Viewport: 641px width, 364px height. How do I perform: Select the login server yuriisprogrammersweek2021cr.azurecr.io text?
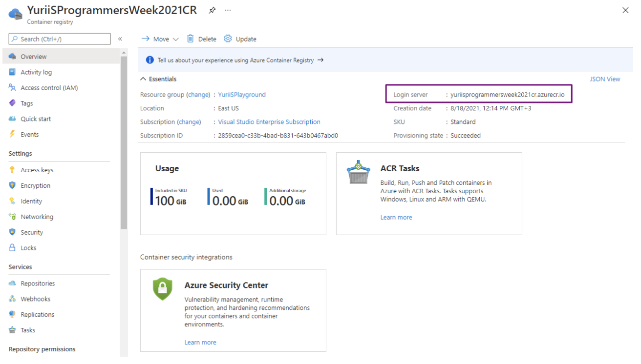click(x=507, y=95)
